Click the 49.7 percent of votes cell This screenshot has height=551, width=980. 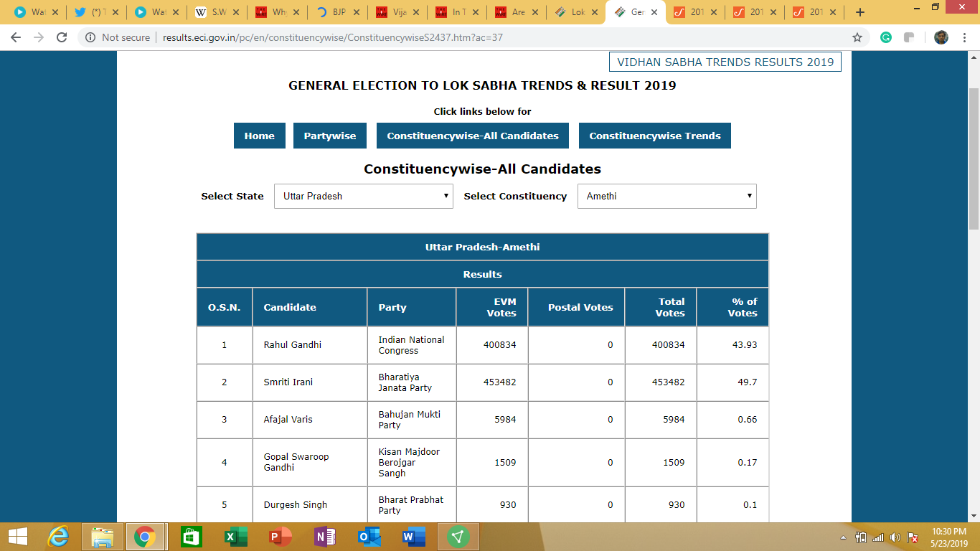point(732,382)
